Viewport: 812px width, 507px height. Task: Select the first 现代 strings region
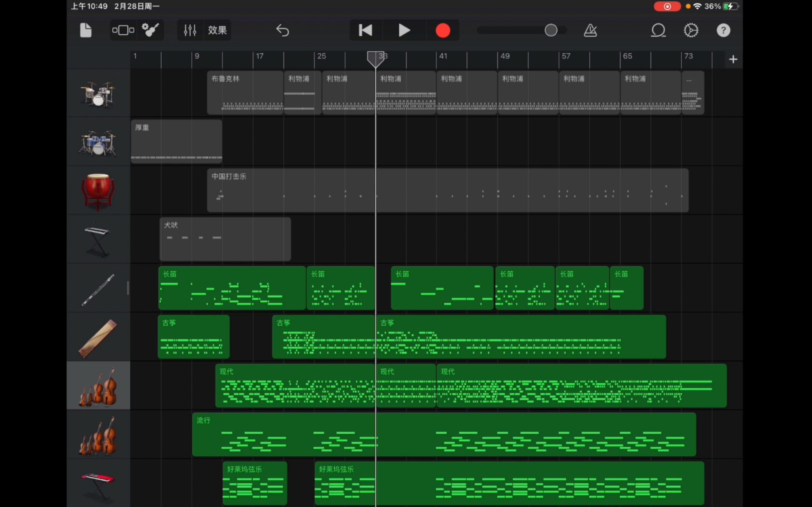coord(295,386)
